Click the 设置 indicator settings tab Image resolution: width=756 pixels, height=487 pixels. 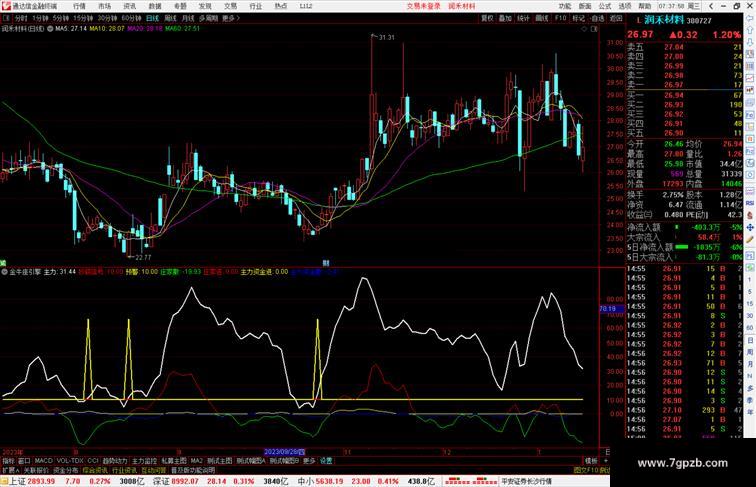326,461
